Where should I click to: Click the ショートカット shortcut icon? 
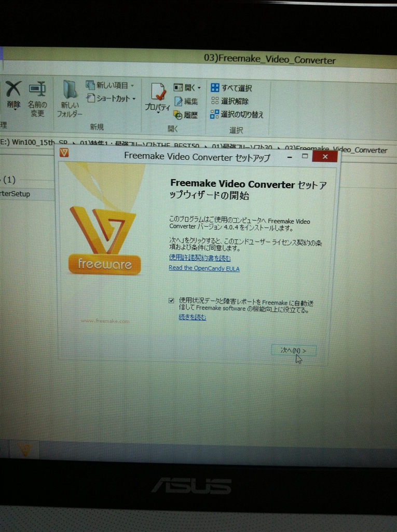90,98
